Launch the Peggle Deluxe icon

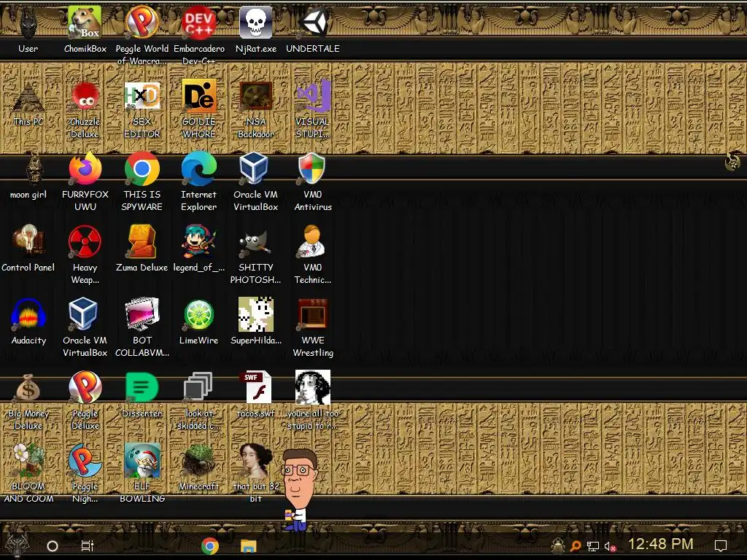(85, 388)
